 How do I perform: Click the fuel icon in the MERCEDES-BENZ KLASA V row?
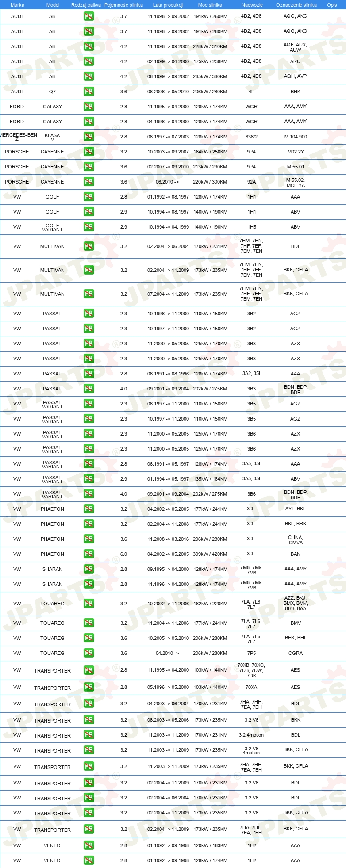point(88,137)
